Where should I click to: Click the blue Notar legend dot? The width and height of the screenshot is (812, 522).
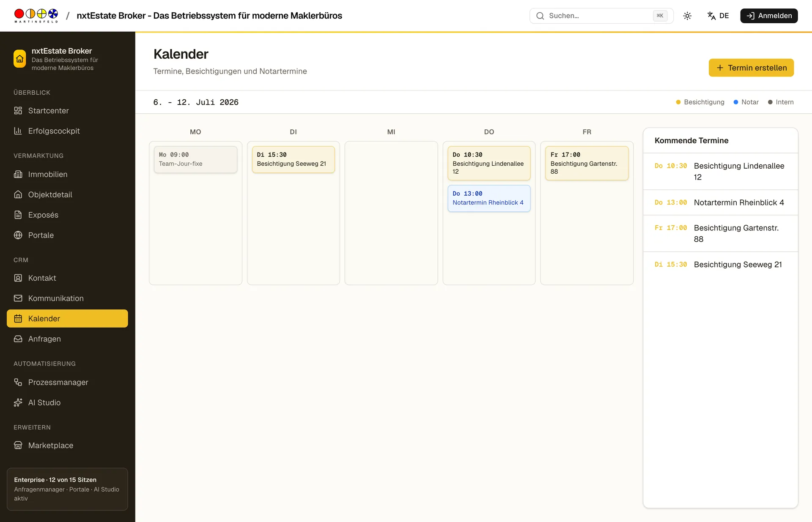(x=736, y=102)
